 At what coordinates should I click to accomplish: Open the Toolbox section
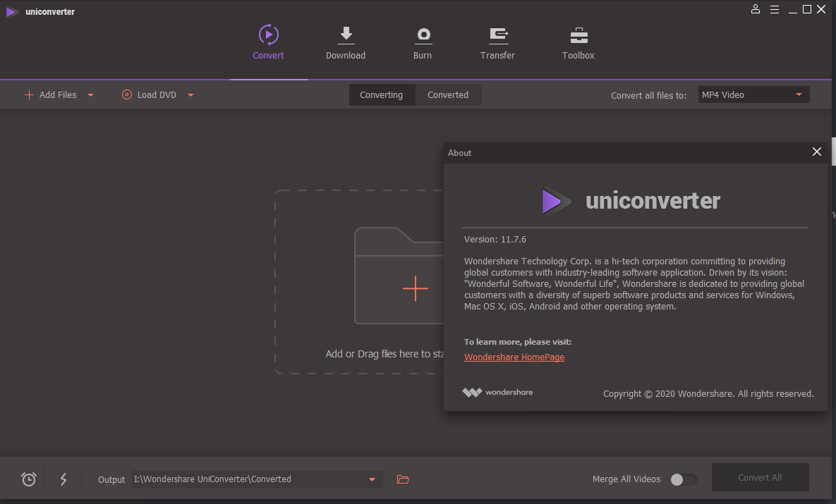click(x=578, y=42)
